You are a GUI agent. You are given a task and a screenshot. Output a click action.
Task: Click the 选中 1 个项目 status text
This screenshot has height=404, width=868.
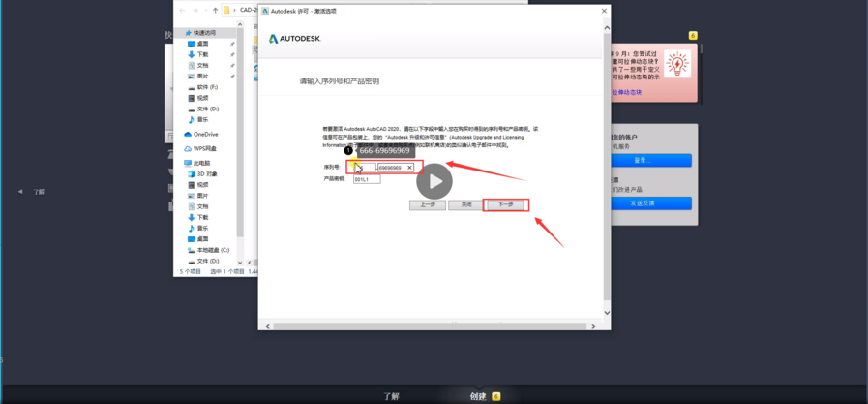click(x=227, y=271)
